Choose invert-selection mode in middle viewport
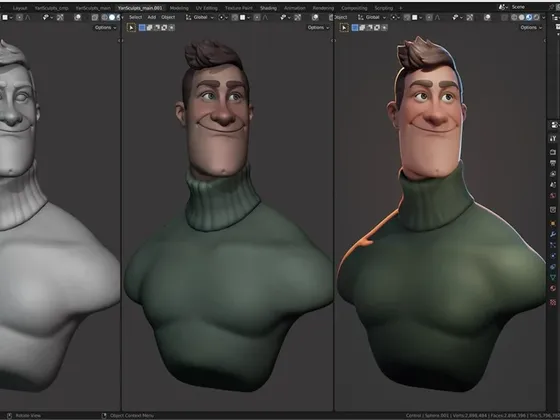 [x=164, y=28]
